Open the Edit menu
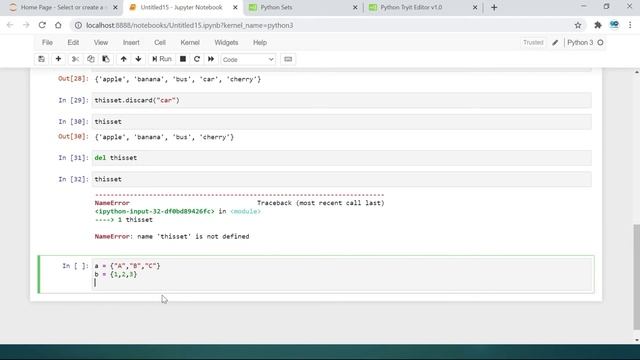This screenshot has width=640, height=360. (x=73, y=42)
